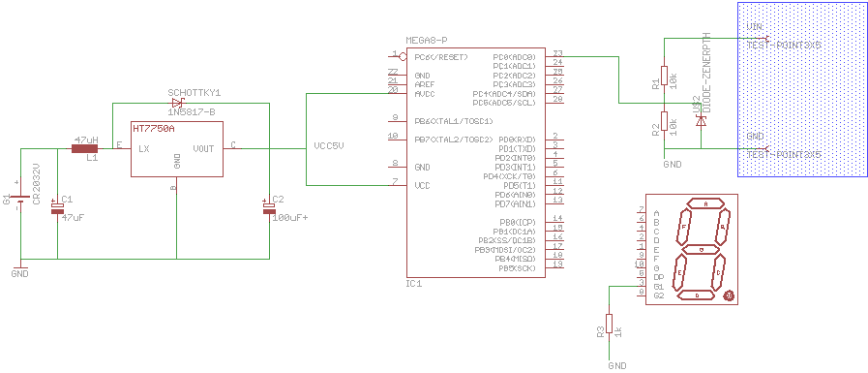Click the PD2(INT0) pin label
Image resolution: width=868 pixels, height=373 pixels.
(x=515, y=158)
